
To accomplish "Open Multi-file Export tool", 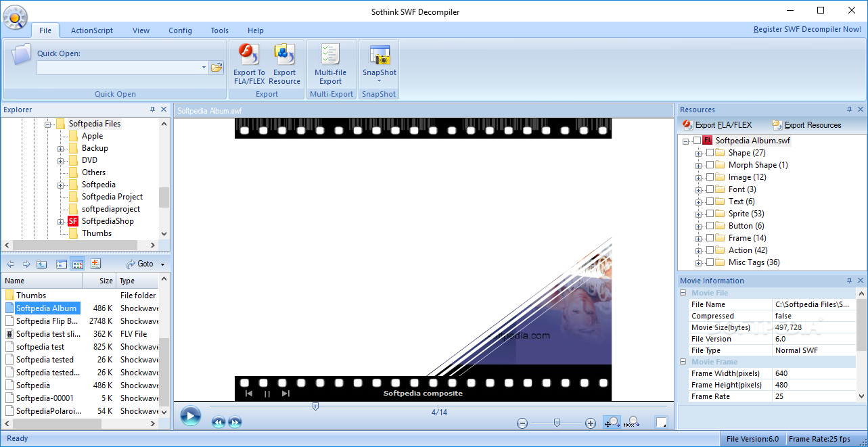I will click(x=330, y=65).
